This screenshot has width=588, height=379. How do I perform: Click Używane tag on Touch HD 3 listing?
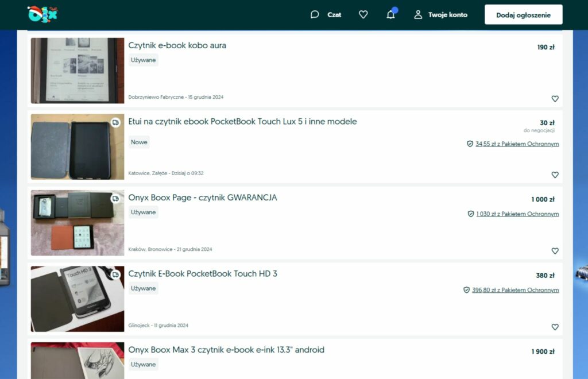click(143, 288)
